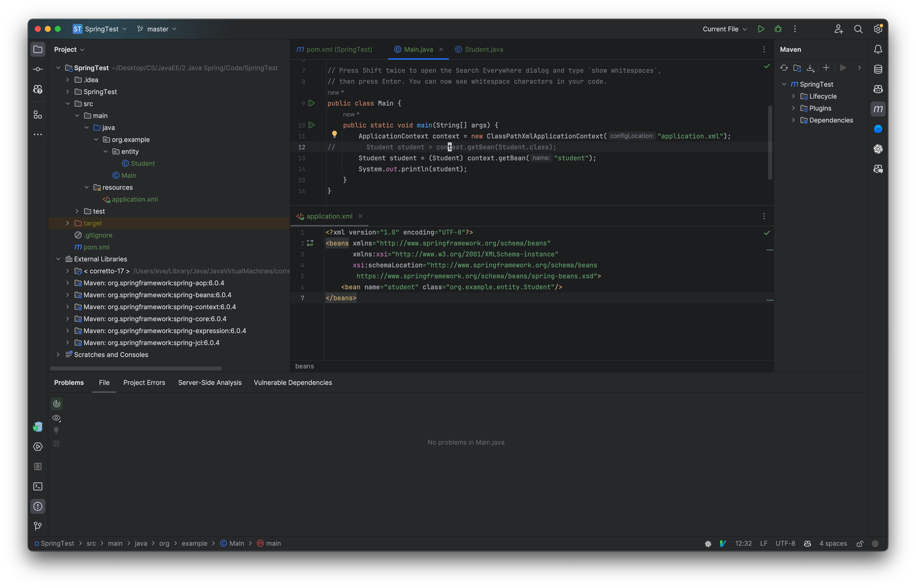Click the UTF-8 encoding in status bar
916x588 pixels.
[x=785, y=543]
